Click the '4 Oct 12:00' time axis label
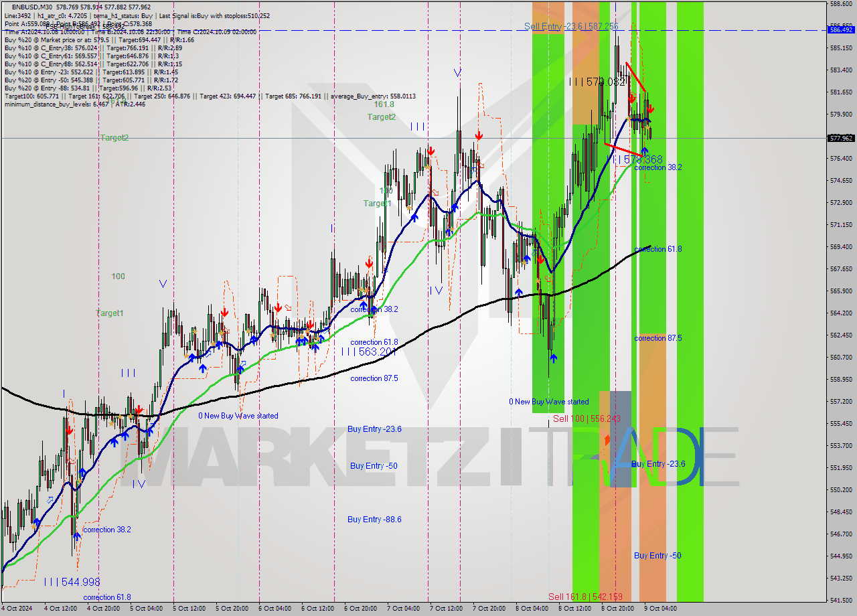The height and width of the screenshot is (616, 857). pyautogui.click(x=61, y=609)
